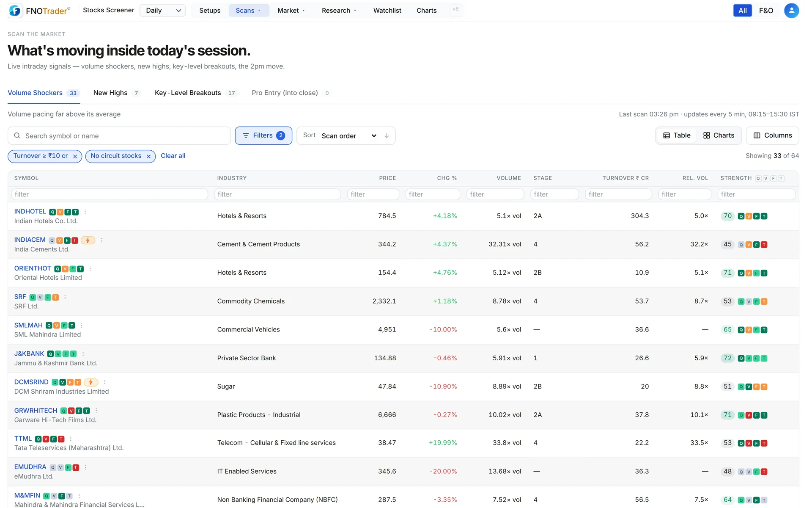
Task: Click the Hotels & Resorts cell for ORIENTHOT
Action: coord(242,273)
